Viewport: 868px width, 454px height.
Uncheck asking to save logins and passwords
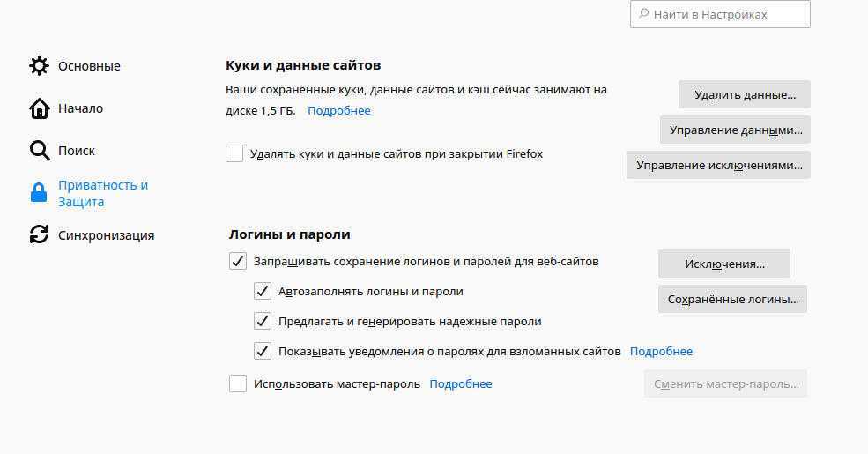point(238,261)
